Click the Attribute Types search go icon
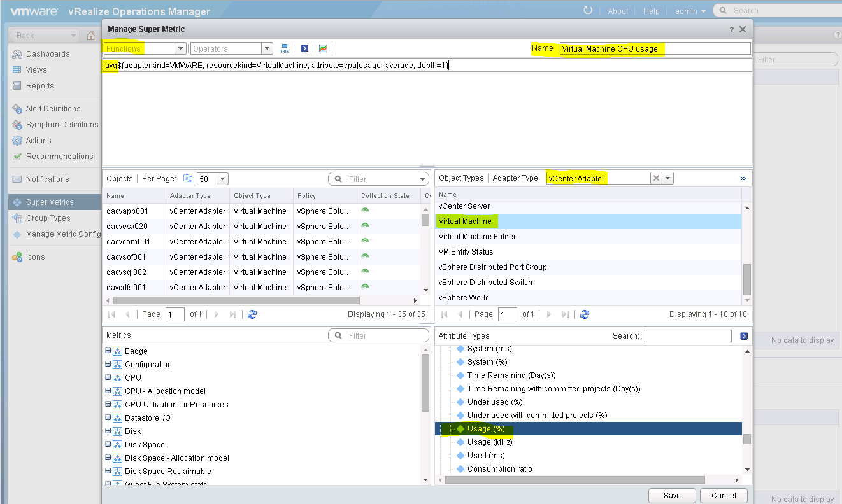The height and width of the screenshot is (504, 842). (744, 336)
